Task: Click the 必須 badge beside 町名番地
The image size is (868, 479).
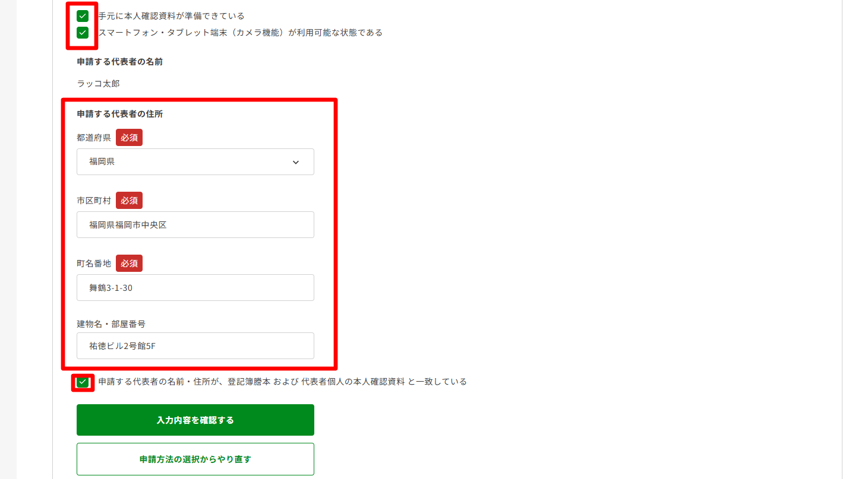Action: [129, 264]
